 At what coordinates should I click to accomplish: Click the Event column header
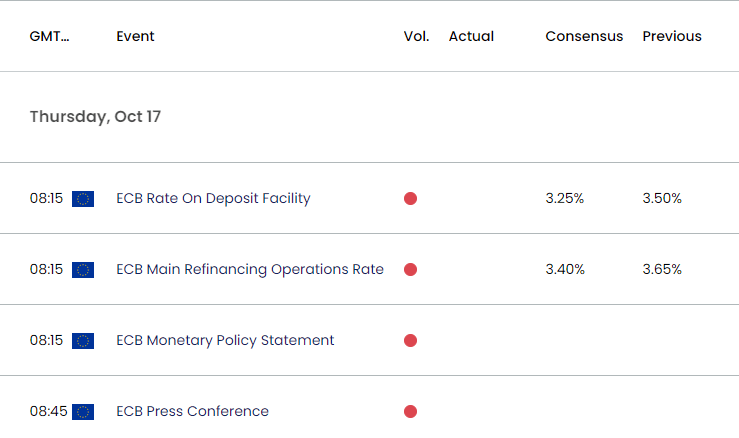[135, 36]
